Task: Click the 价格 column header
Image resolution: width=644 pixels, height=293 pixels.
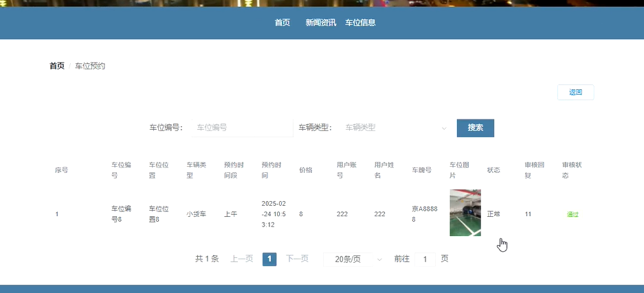Action: 306,170
